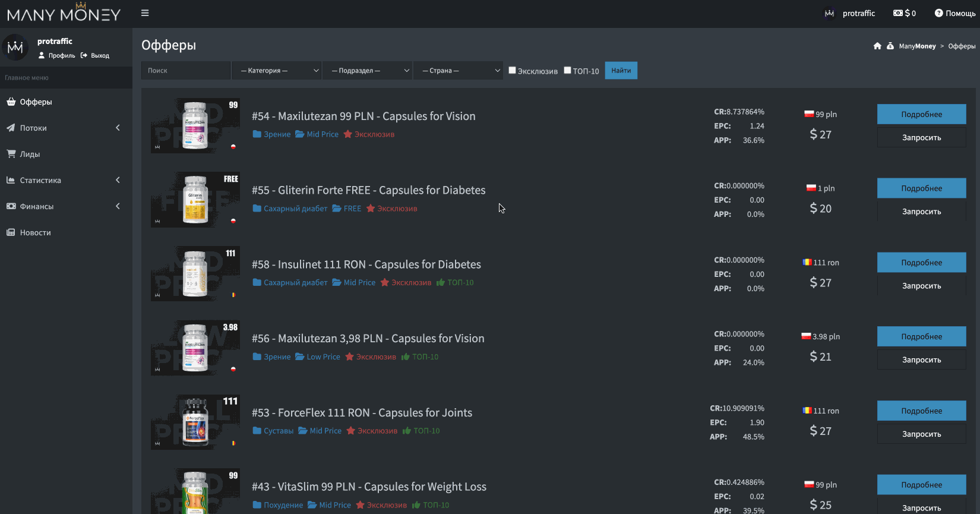Click the Зрение folder icon for offer #54

(257, 134)
